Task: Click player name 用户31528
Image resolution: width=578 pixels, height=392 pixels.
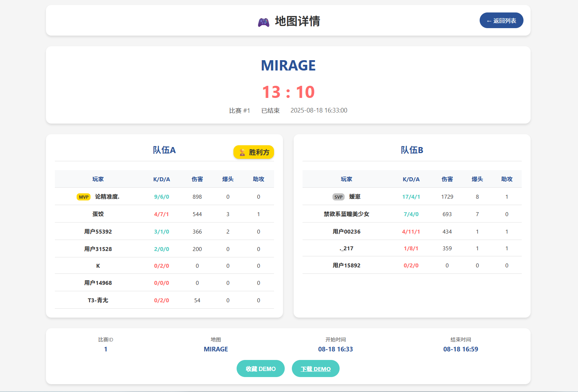Action: point(98,249)
